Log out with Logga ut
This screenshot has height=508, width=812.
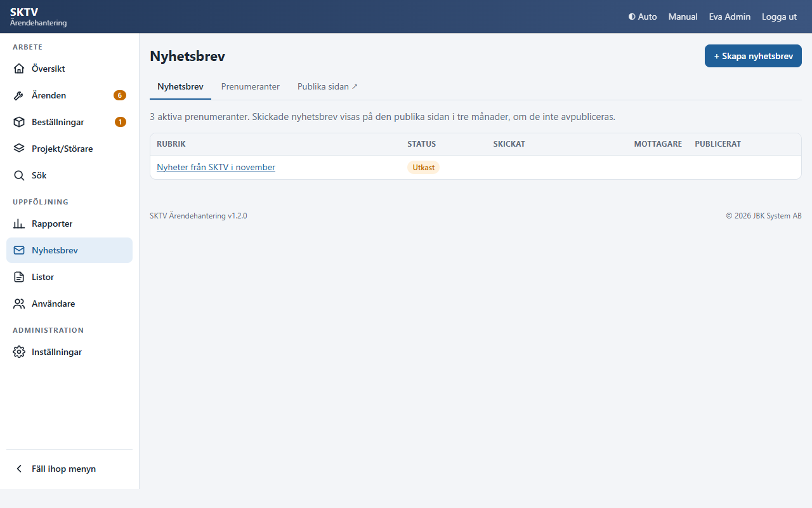pyautogui.click(x=779, y=17)
